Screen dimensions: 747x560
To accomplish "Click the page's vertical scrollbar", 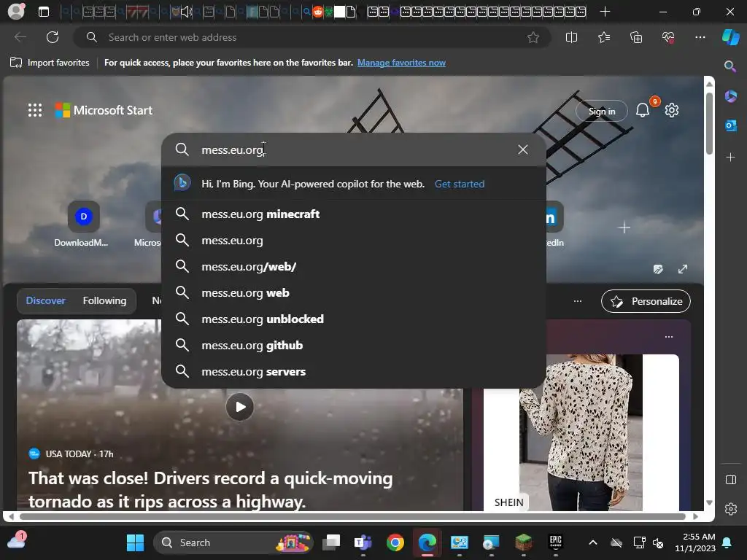I will point(709,122).
